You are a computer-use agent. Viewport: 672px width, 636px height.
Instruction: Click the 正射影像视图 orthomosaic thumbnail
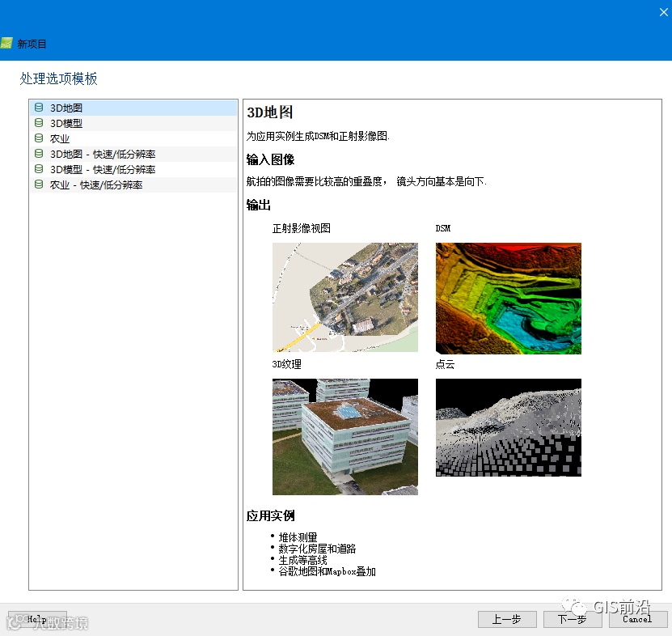coord(345,297)
